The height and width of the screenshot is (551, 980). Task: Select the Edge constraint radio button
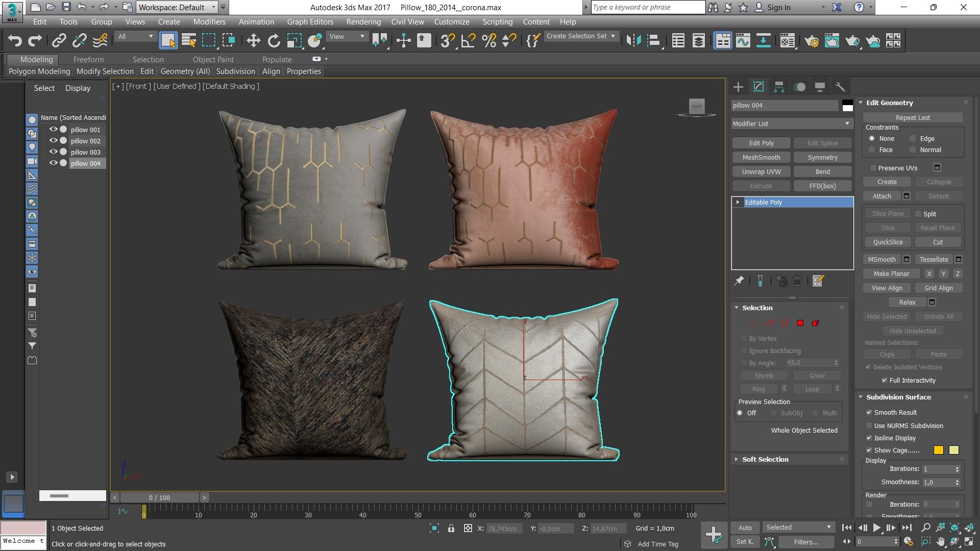tap(913, 139)
